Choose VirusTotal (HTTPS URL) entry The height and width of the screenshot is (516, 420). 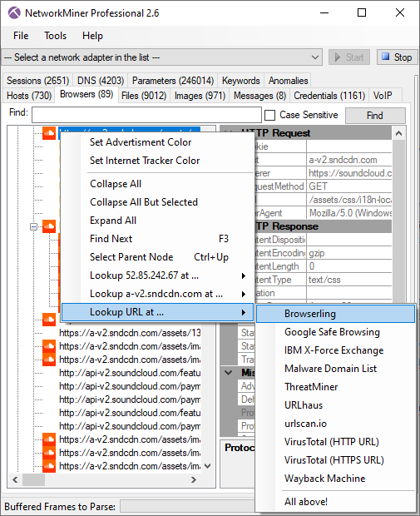pos(335,460)
